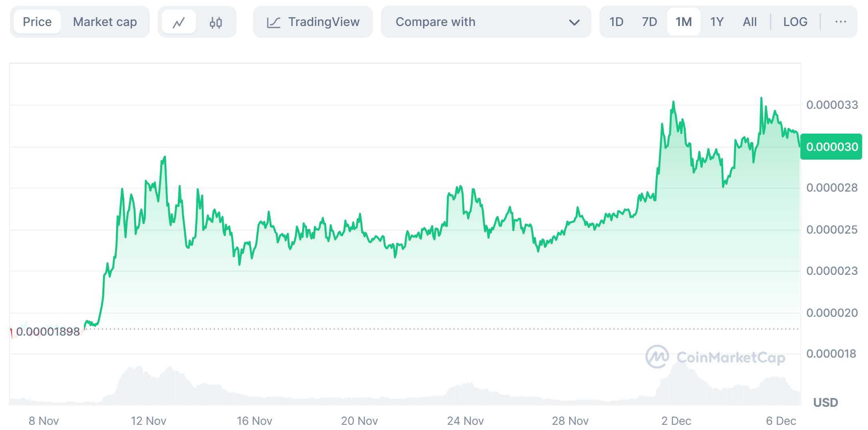This screenshot has width=868, height=430.
Task: Expand the Compare with chevron arrow
Action: click(x=574, y=22)
